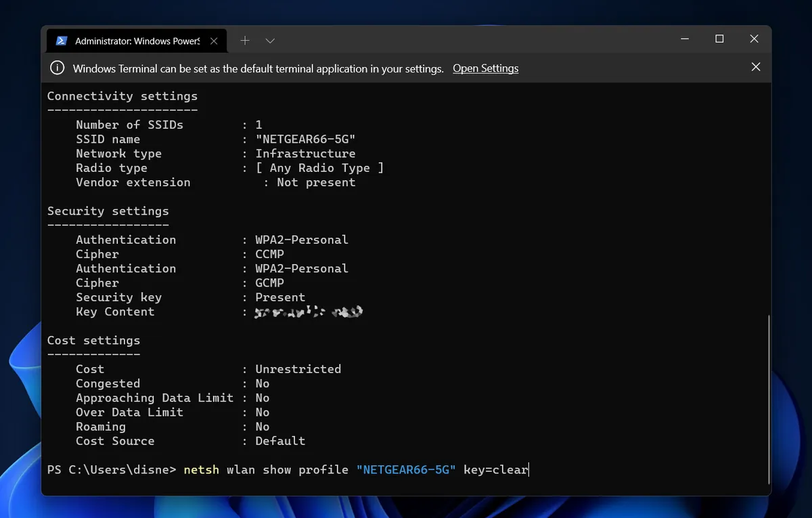
Task: Click the PowerShell icon in the tab
Action: point(61,41)
